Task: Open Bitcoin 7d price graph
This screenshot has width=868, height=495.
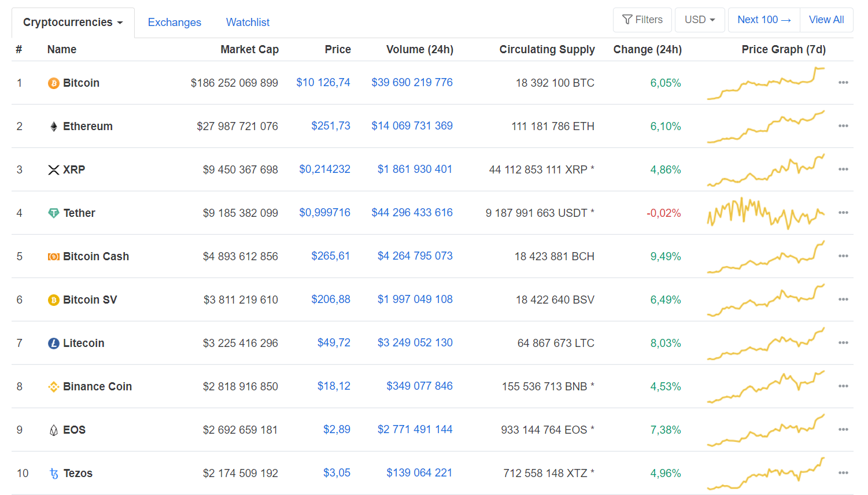Action: (x=766, y=83)
